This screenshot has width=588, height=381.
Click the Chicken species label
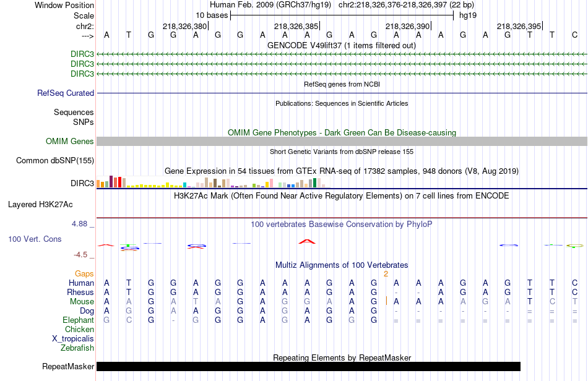pos(79,329)
